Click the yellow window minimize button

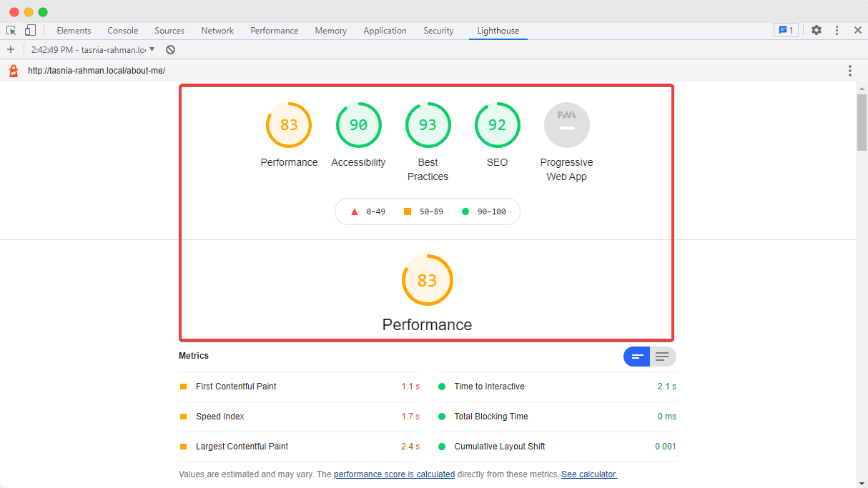pyautogui.click(x=29, y=12)
